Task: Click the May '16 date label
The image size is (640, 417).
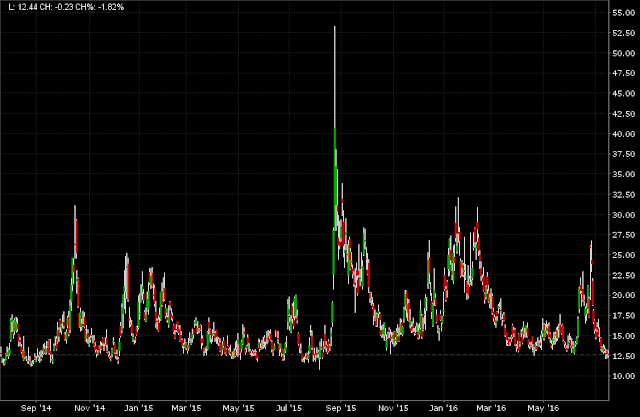Action: tap(543, 408)
